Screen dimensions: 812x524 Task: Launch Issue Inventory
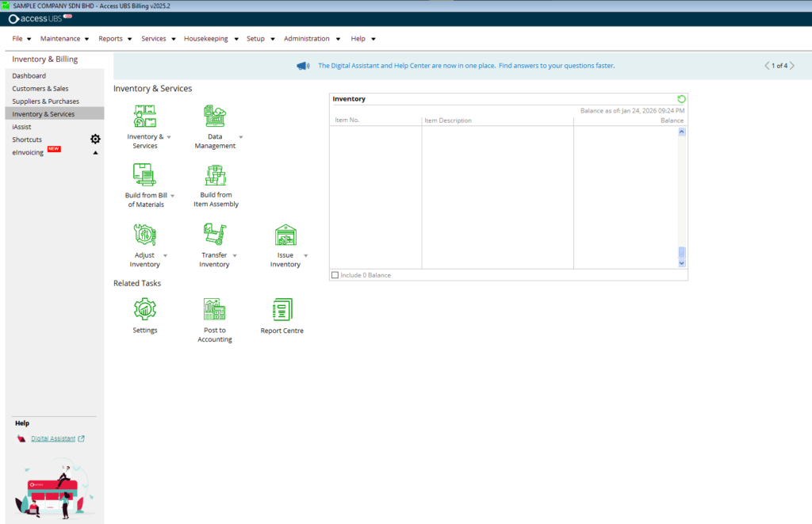285,235
